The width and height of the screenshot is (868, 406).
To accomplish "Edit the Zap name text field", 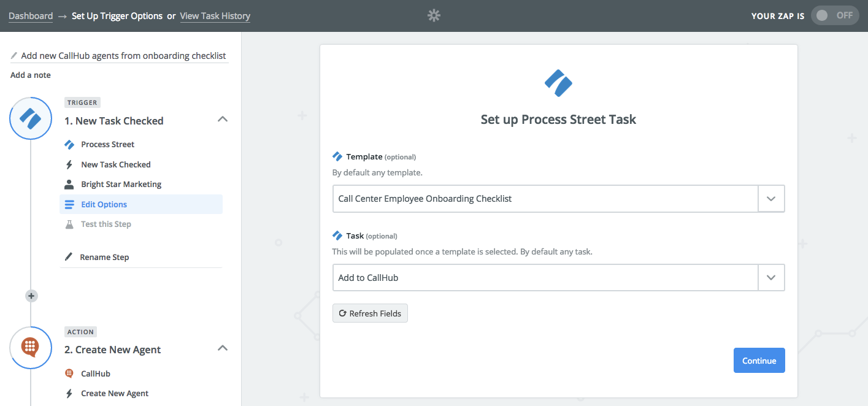I will (x=123, y=56).
